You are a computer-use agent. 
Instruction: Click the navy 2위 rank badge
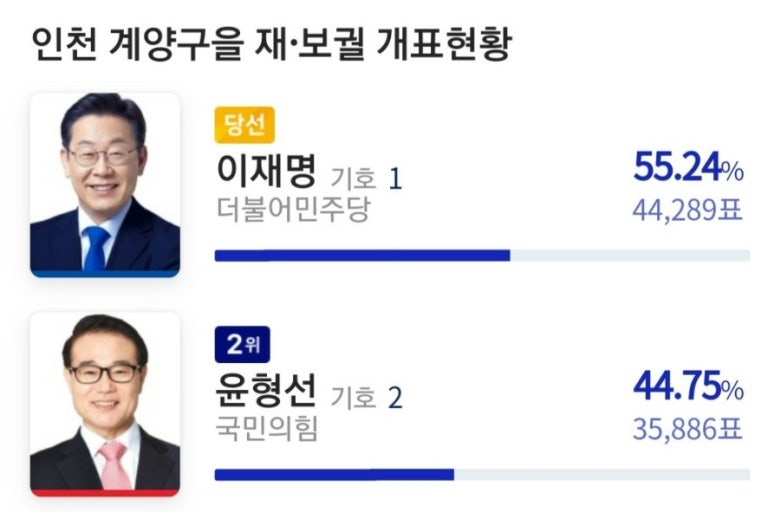coord(243,346)
